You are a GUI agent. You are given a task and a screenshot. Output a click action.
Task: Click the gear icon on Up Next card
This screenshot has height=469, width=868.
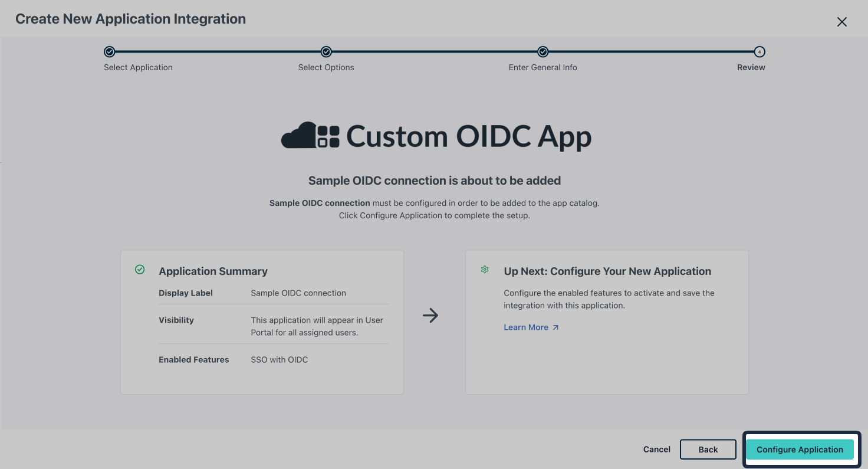point(485,269)
